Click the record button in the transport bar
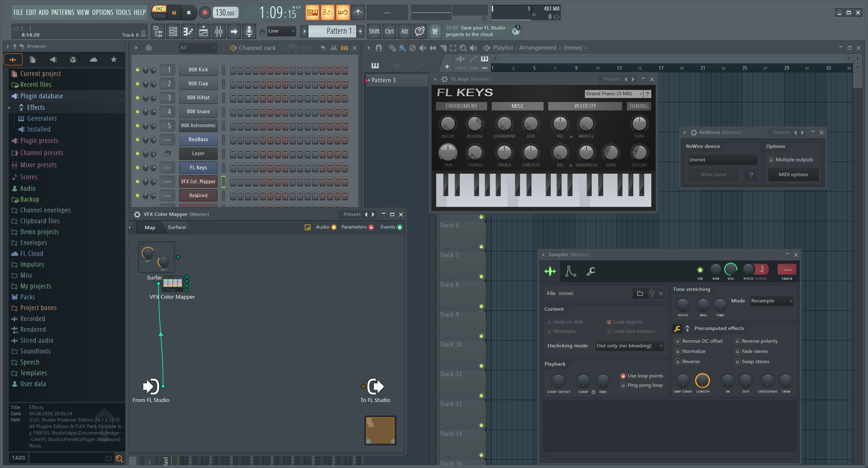Viewport: 868px width, 468px height. [x=205, y=12]
